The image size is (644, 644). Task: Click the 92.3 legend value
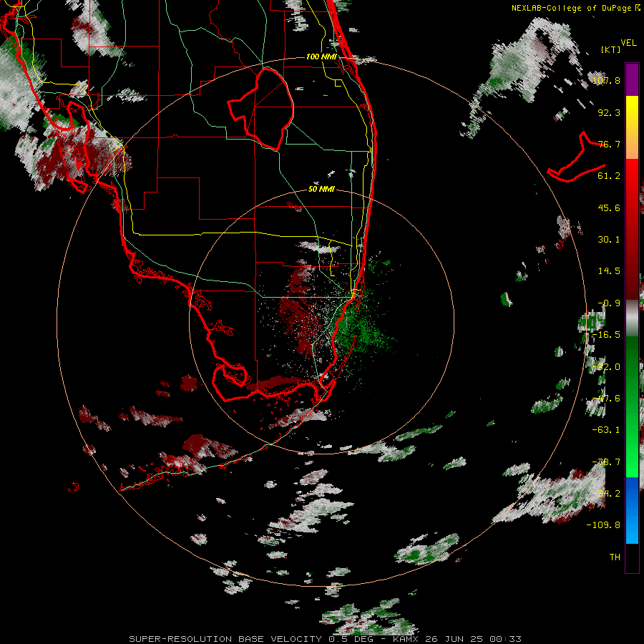click(x=609, y=112)
